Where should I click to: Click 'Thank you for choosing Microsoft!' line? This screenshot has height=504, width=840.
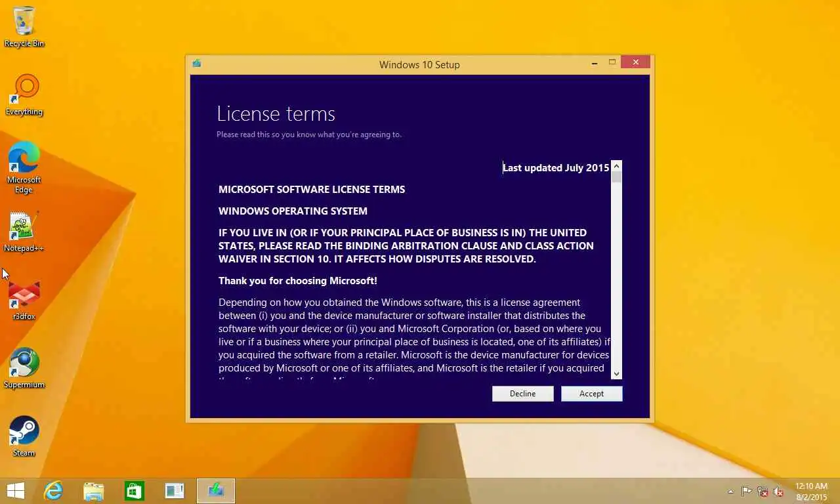pos(298,280)
